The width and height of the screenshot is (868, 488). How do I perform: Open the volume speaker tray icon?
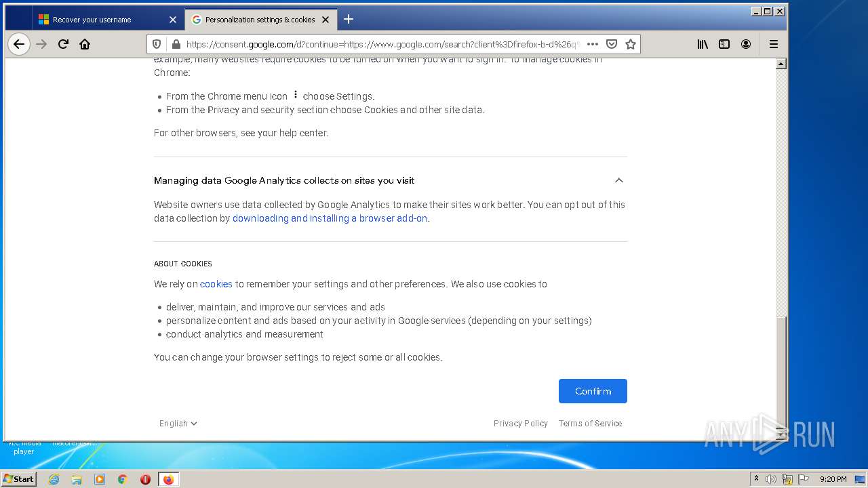pos(770,479)
